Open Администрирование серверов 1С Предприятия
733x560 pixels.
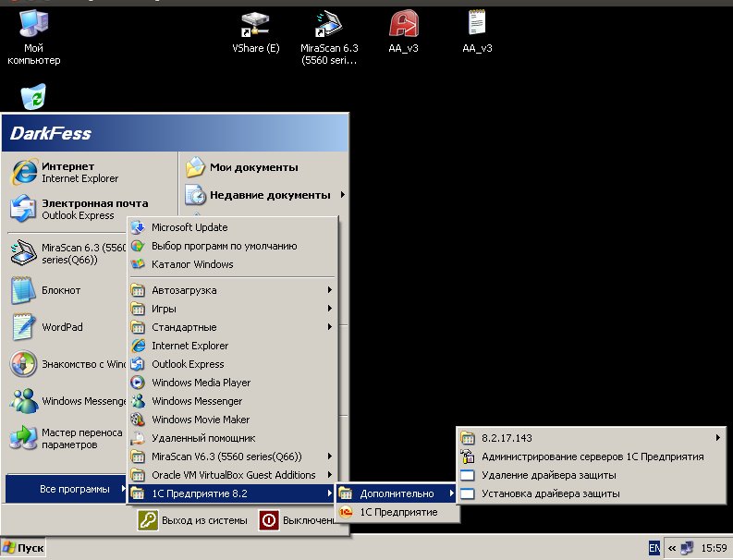click(x=591, y=457)
